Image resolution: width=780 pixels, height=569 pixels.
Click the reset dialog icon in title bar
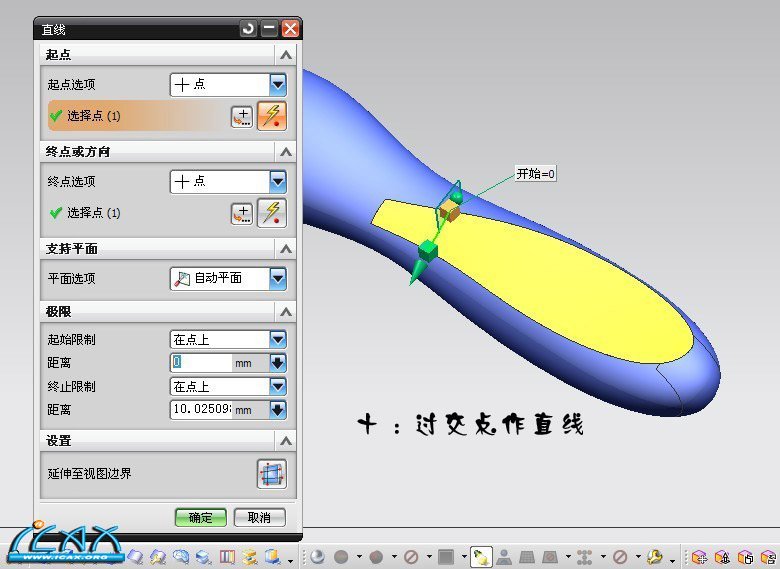tap(248, 28)
